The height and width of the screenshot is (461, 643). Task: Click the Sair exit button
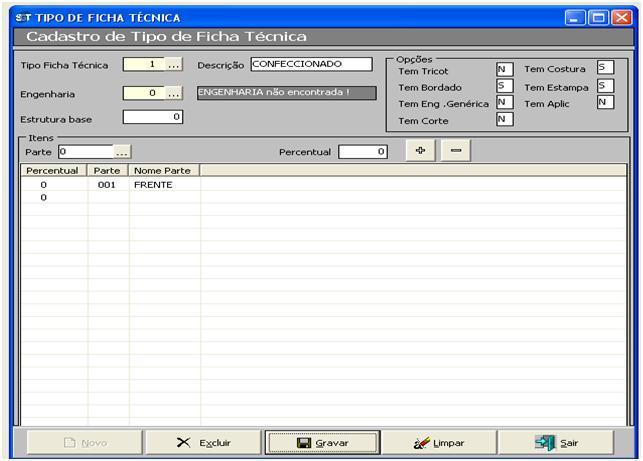(x=557, y=442)
